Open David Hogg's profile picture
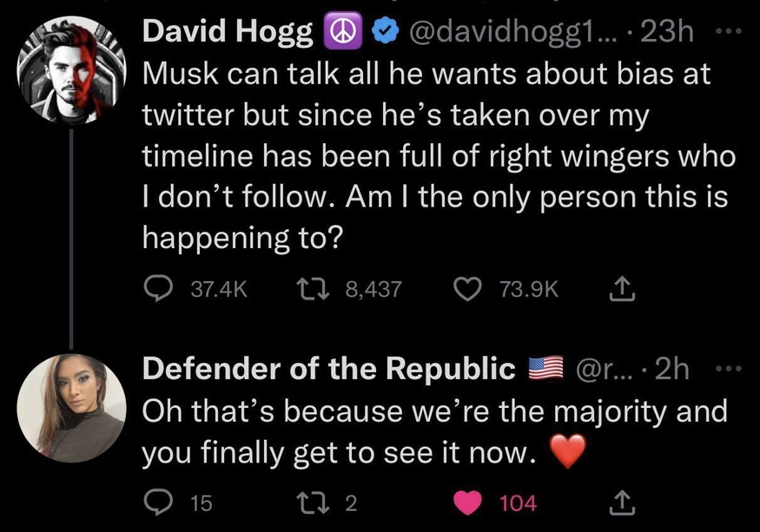Viewport: 760px width, 532px height. tap(73, 73)
